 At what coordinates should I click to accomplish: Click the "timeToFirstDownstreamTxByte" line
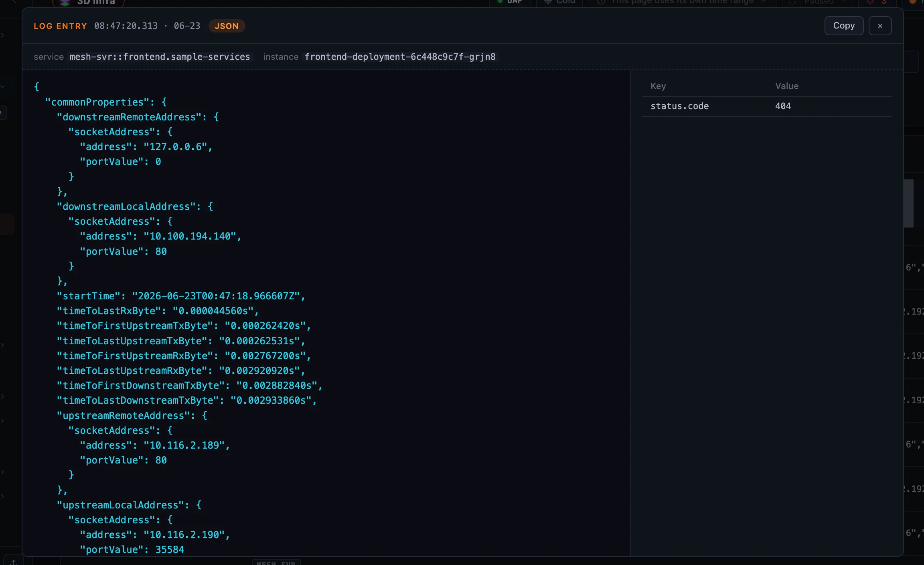coord(190,385)
